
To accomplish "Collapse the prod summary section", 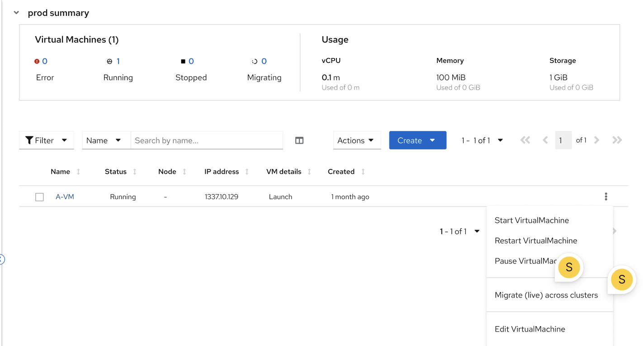I will point(17,13).
